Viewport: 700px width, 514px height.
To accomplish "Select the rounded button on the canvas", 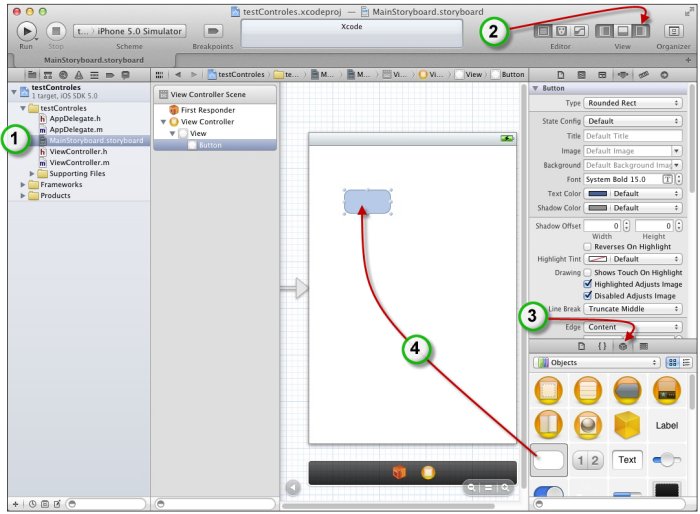I will pyautogui.click(x=367, y=202).
